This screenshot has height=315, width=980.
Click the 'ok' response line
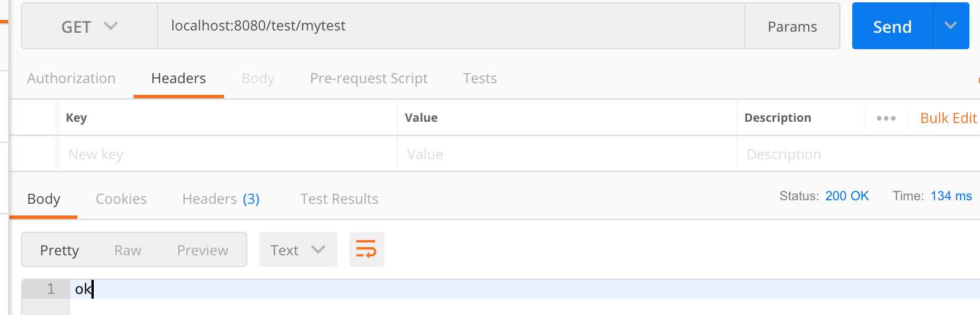[x=525, y=289]
